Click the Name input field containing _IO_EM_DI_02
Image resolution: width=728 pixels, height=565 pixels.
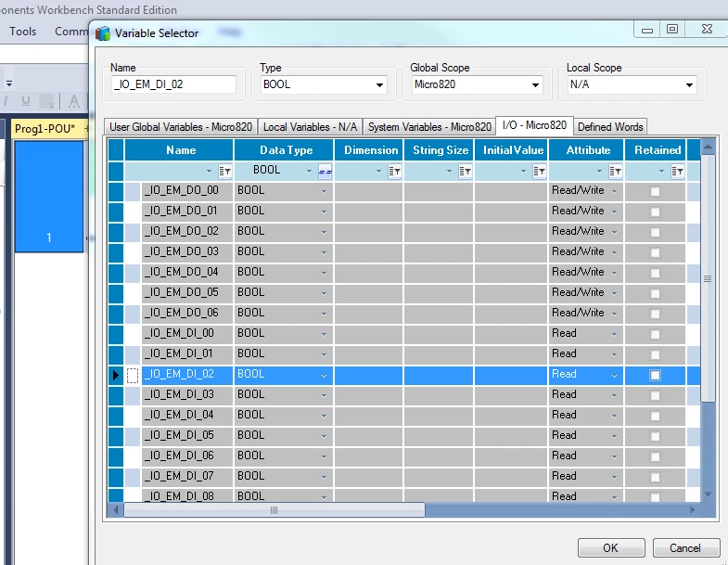[x=173, y=84]
